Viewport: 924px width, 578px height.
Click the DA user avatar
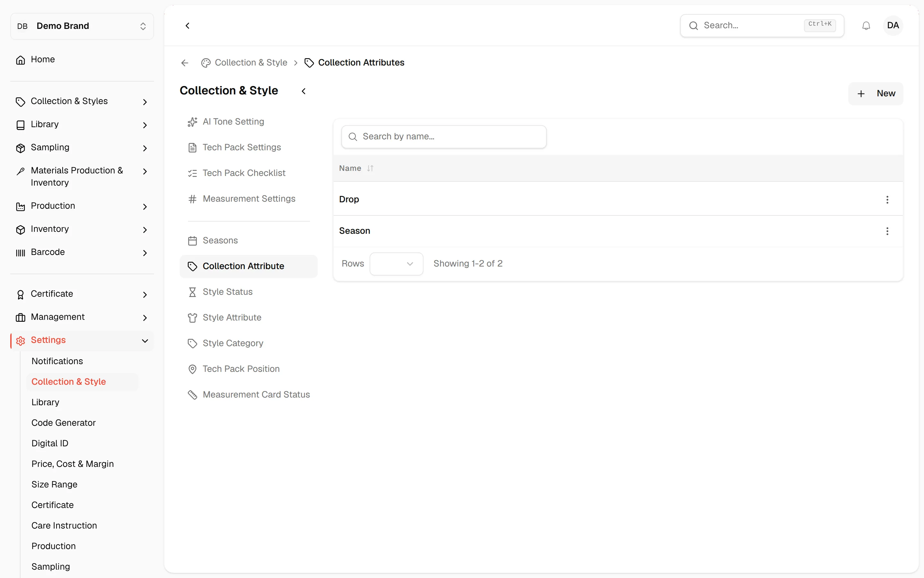pos(893,26)
